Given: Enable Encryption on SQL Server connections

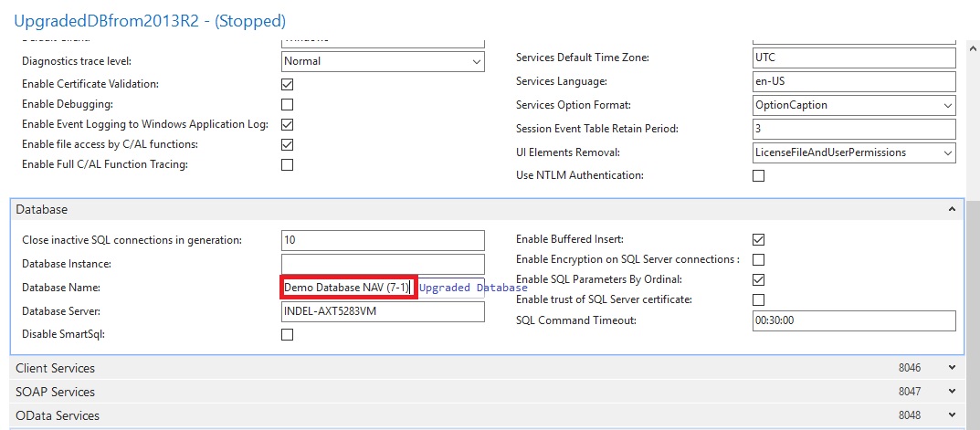Looking at the screenshot, I should click(x=758, y=259).
